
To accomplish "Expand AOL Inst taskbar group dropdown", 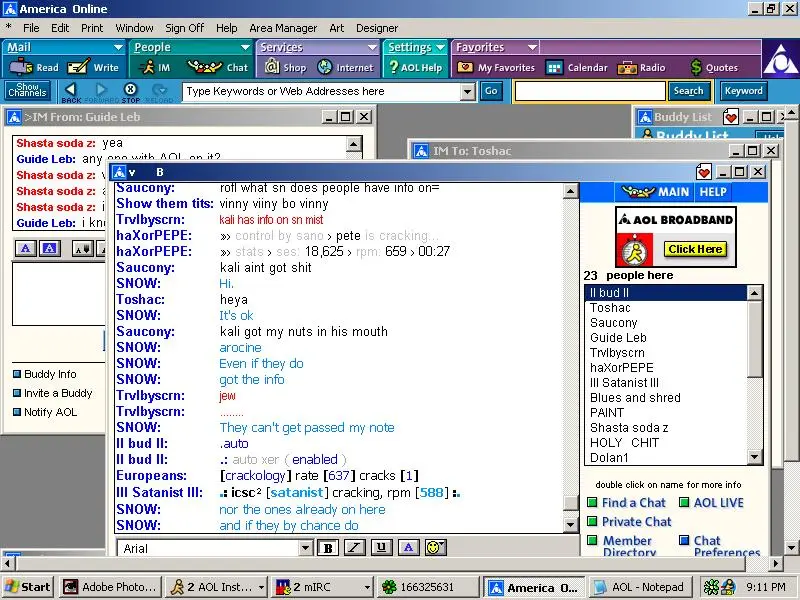I will tap(261, 587).
